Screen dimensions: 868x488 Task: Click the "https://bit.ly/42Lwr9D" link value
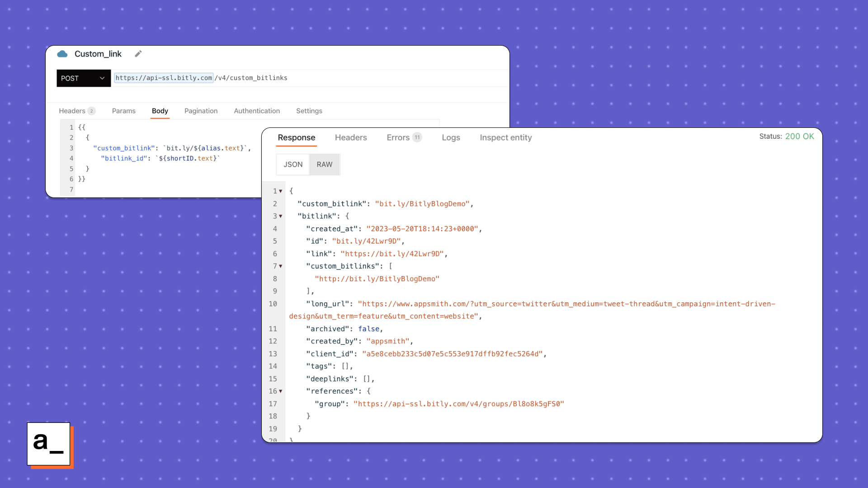tap(392, 254)
